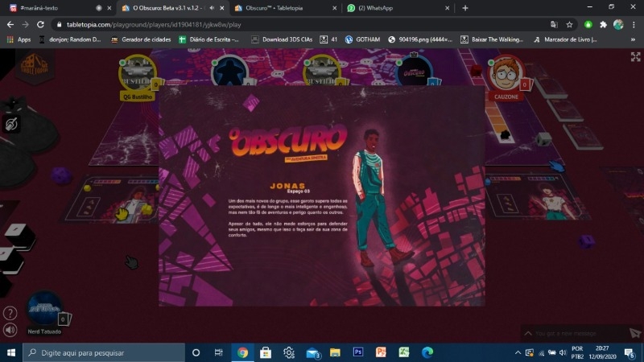Mute game sound with speaker icon
The image size is (644, 362).
(x=10, y=330)
